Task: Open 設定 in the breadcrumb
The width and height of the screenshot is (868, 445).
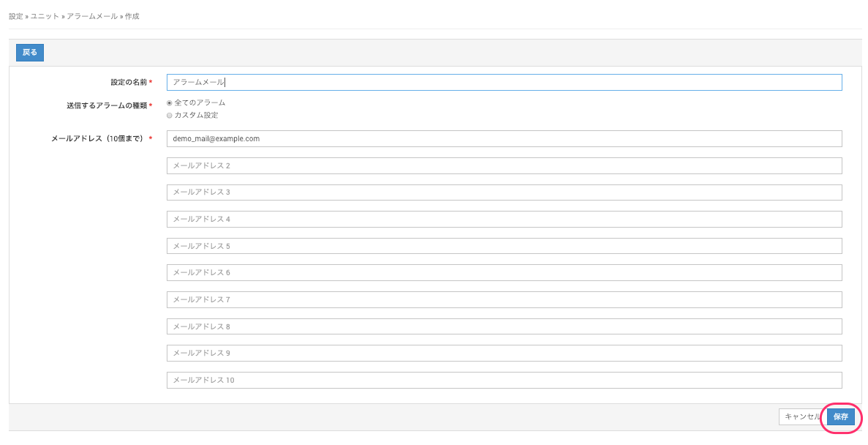Action: pos(15,16)
